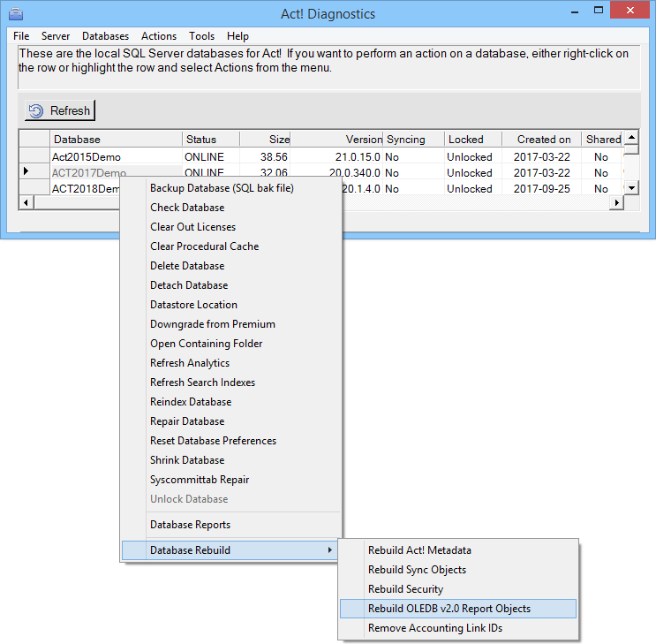Select Detach Database
This screenshot has height=644, width=656.
pos(230,285)
